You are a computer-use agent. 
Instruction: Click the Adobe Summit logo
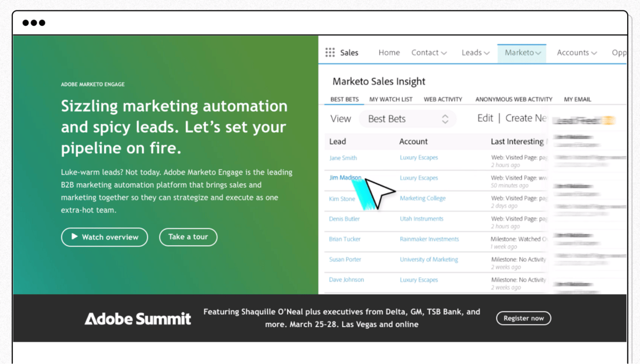138,318
